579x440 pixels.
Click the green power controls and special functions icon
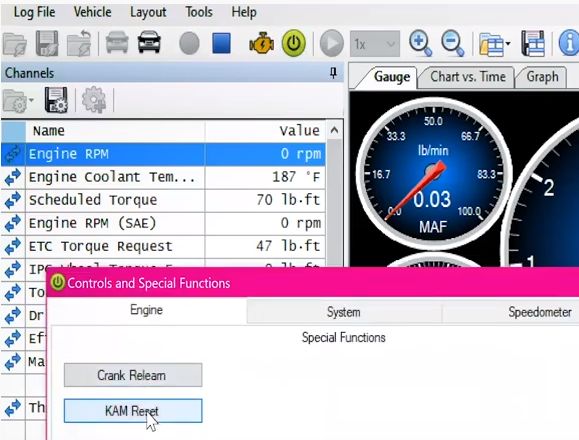click(294, 43)
